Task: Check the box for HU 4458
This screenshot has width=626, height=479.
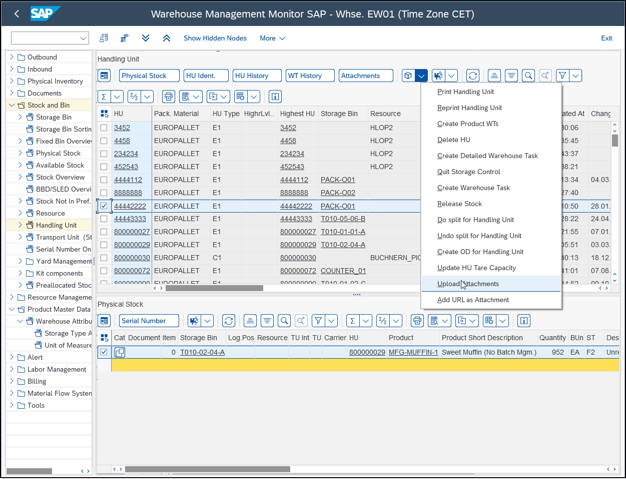Action: [x=104, y=141]
